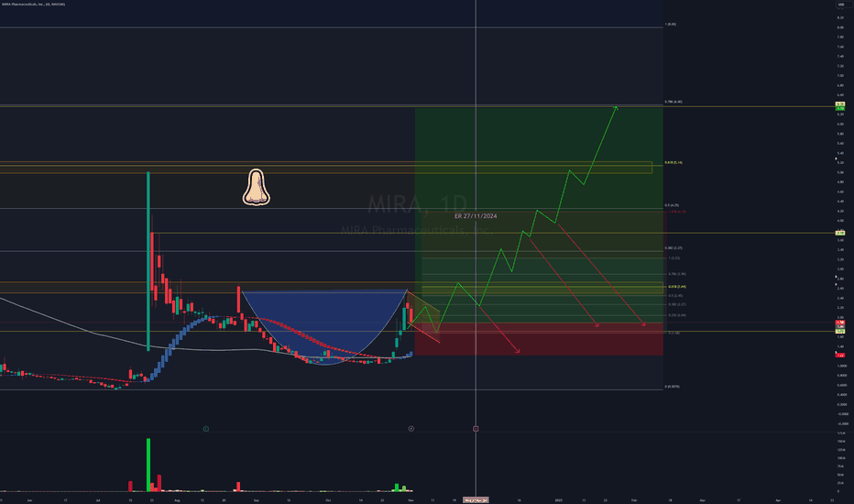Screen dimensions: 854x504
Task: Click the 100M value on the volume axis
Action: [841, 458]
